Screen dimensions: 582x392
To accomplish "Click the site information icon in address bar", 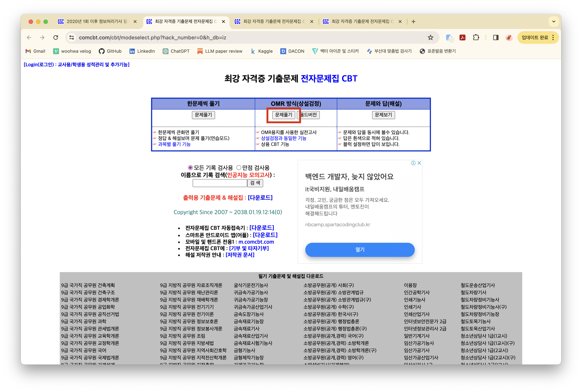I will [72, 37].
